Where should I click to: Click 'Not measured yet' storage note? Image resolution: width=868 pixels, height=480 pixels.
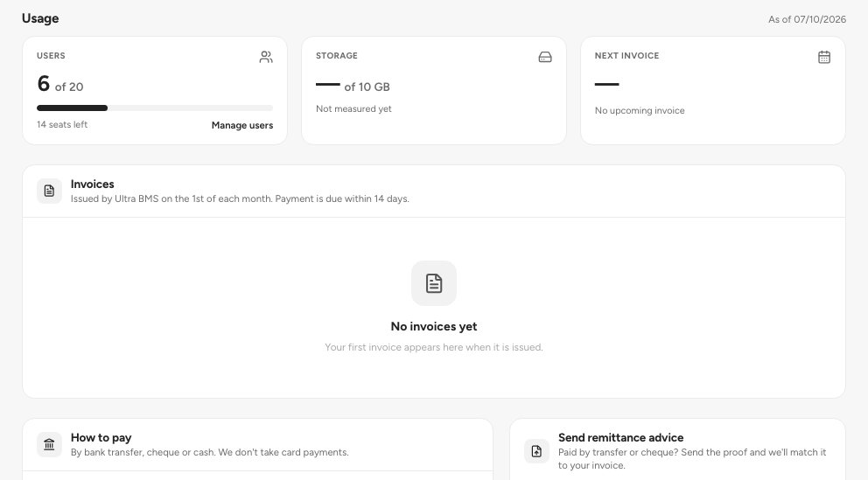coord(353,109)
